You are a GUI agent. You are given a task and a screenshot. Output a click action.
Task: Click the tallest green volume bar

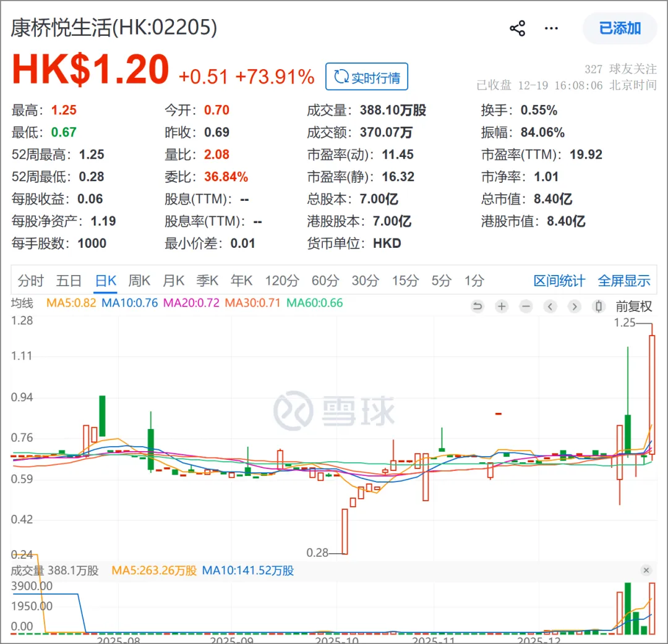click(628, 608)
